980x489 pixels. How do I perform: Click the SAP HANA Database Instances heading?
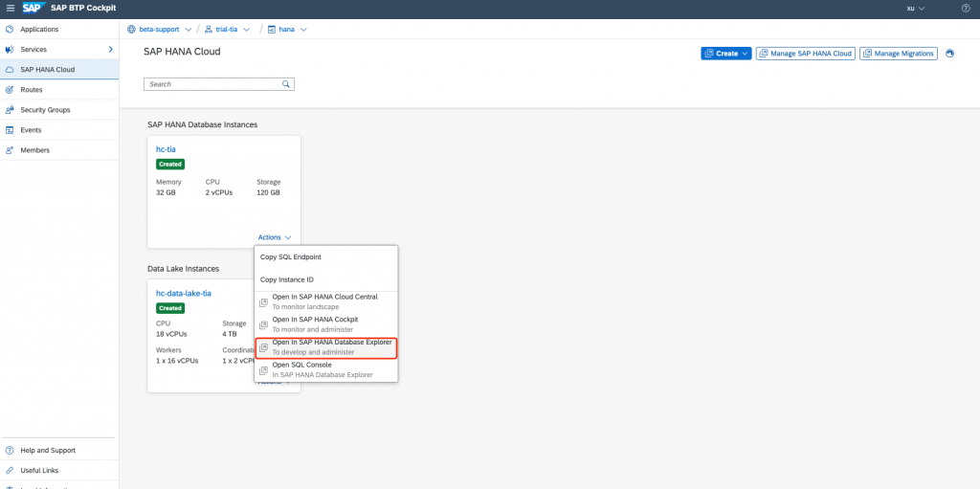pos(203,124)
